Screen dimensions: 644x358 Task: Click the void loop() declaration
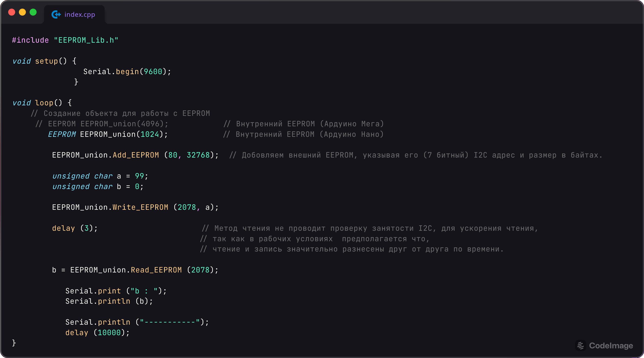(42, 103)
